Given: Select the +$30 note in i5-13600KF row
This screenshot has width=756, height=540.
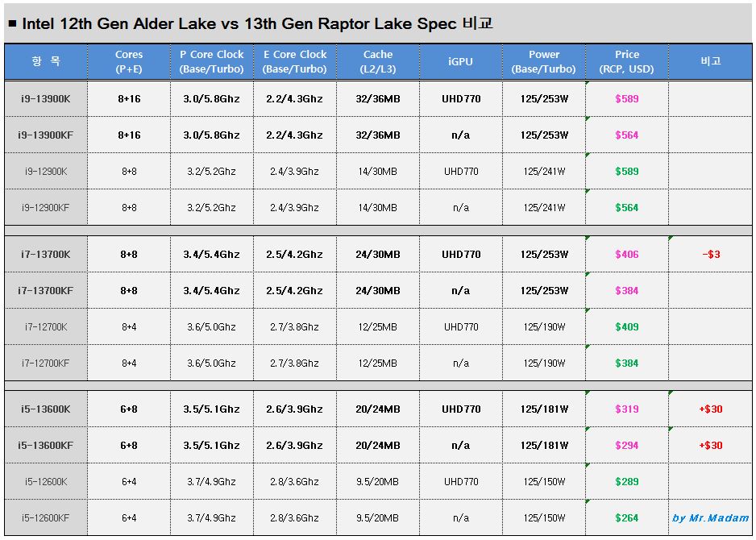Looking at the screenshot, I should point(711,445).
